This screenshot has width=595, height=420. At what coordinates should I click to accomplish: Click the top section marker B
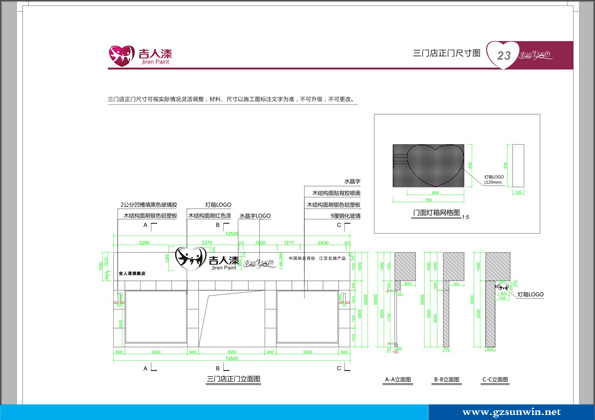(218, 225)
